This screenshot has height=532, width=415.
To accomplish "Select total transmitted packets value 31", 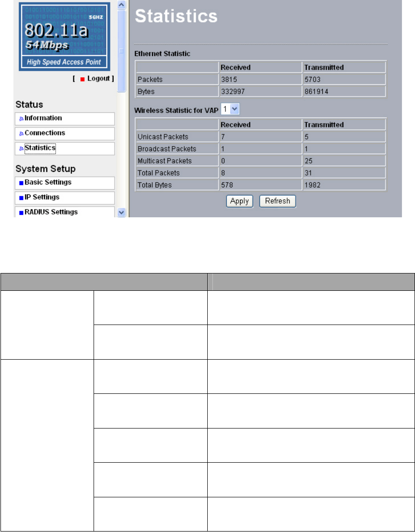I will click(307, 173).
